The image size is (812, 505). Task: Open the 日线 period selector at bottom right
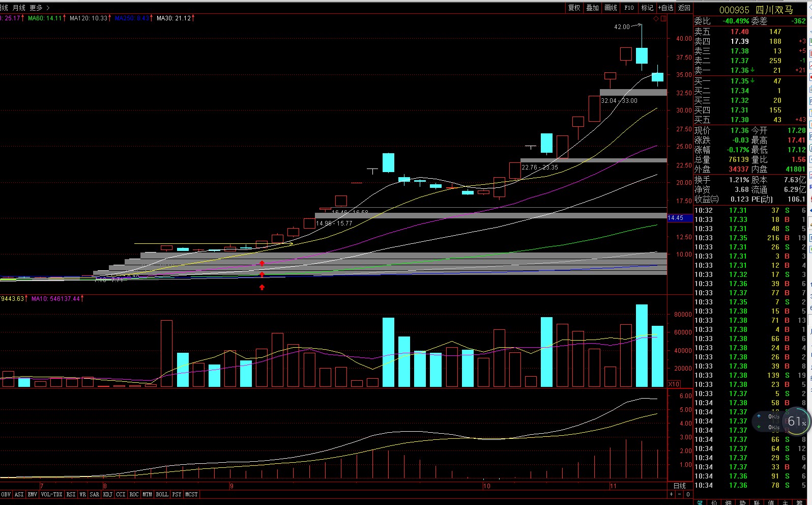pyautogui.click(x=680, y=486)
